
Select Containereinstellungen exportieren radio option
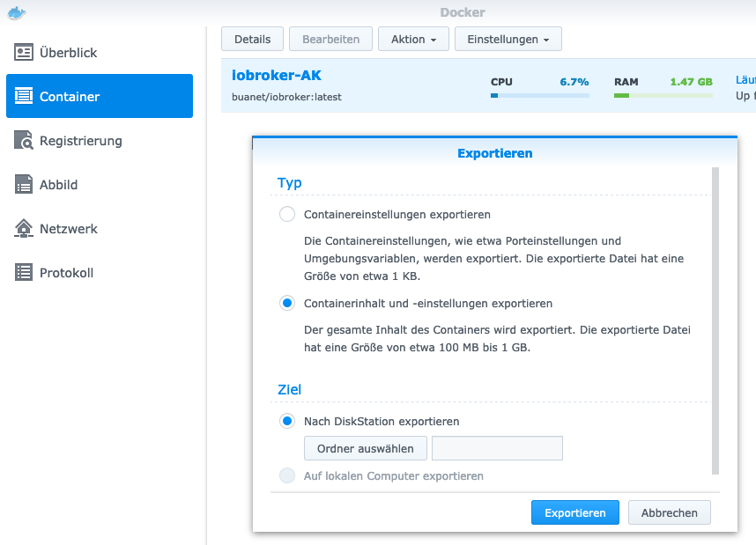(x=287, y=214)
